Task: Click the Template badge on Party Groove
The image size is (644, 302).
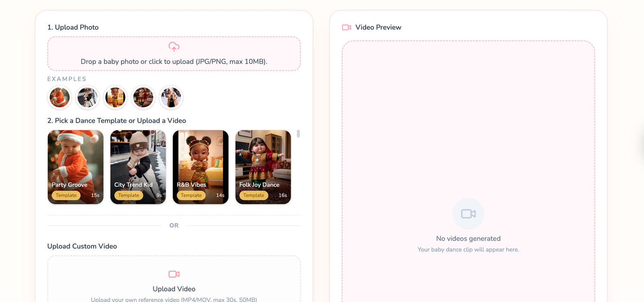Action: pos(66,195)
